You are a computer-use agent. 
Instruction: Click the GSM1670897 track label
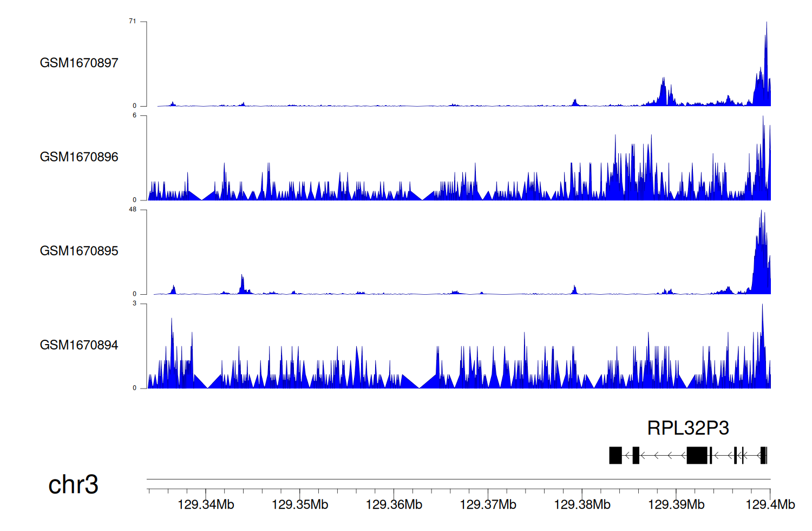point(79,63)
